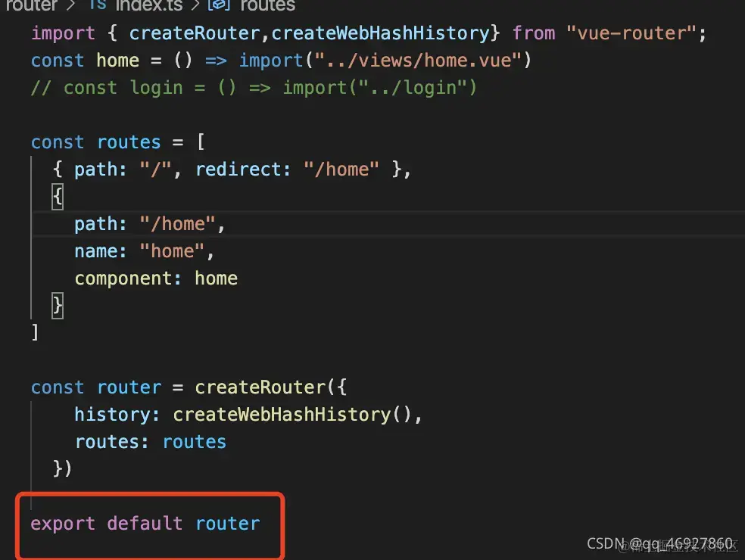745x560 pixels.
Task: Click the 'router' folder in breadcrumb
Action: (31, 5)
